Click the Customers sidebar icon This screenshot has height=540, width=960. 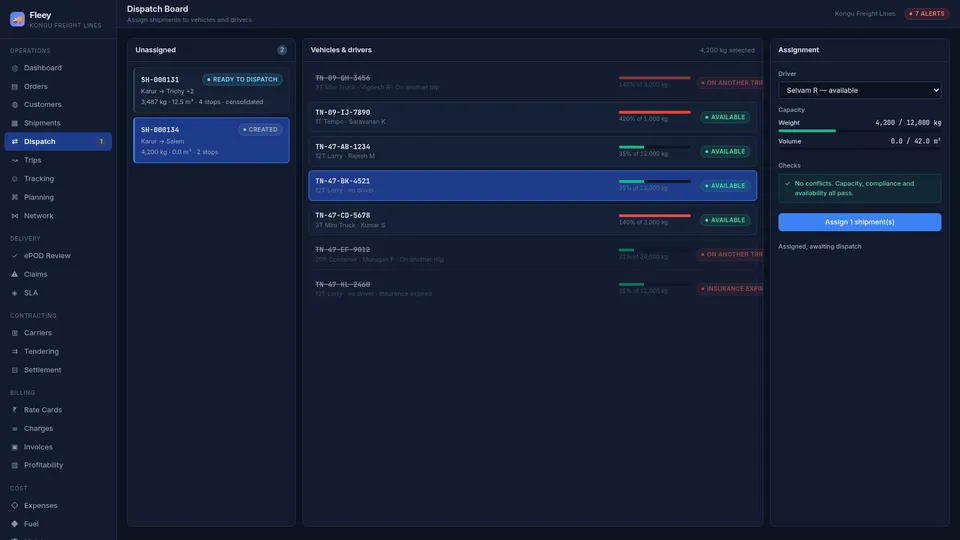(15, 105)
